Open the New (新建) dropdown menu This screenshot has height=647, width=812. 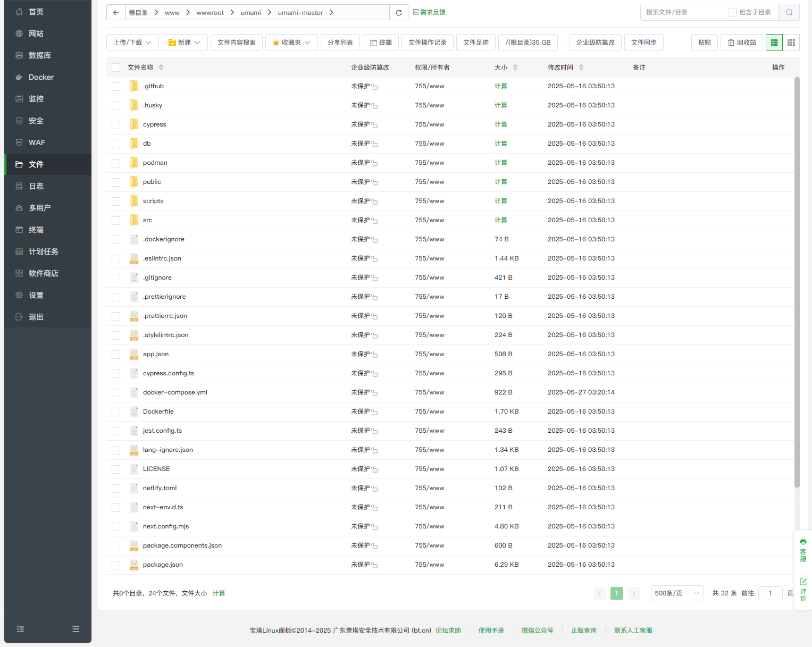click(185, 43)
